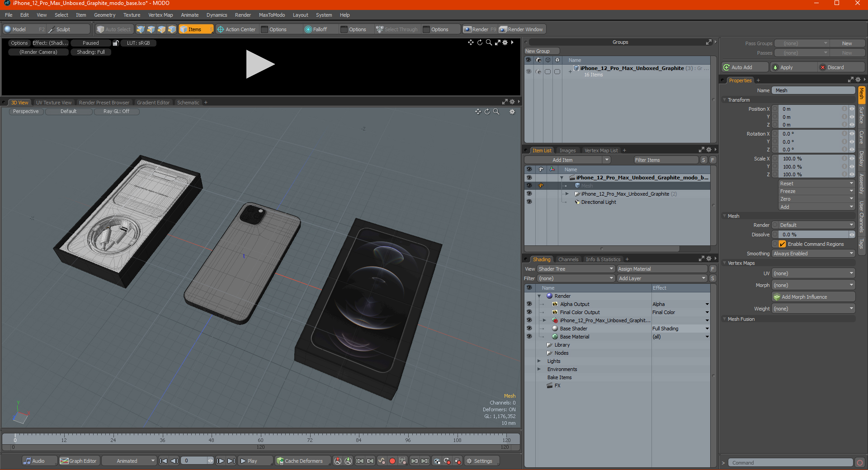The height and width of the screenshot is (470, 868).
Task: Select Polygons selection mode icon
Action: 161,29
